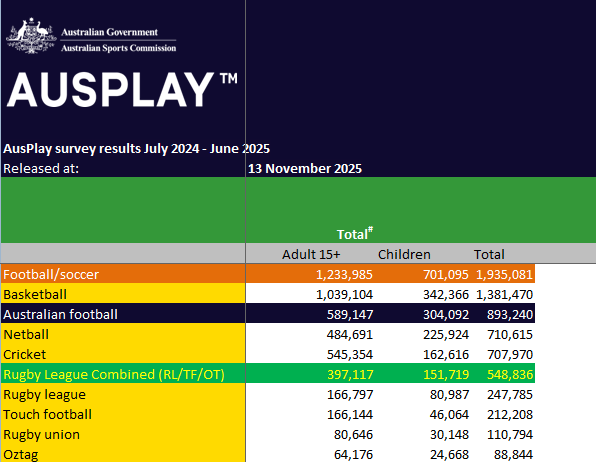The height and width of the screenshot is (462, 596).
Task: Select the 'Cricket' row label
Action: pos(123,354)
